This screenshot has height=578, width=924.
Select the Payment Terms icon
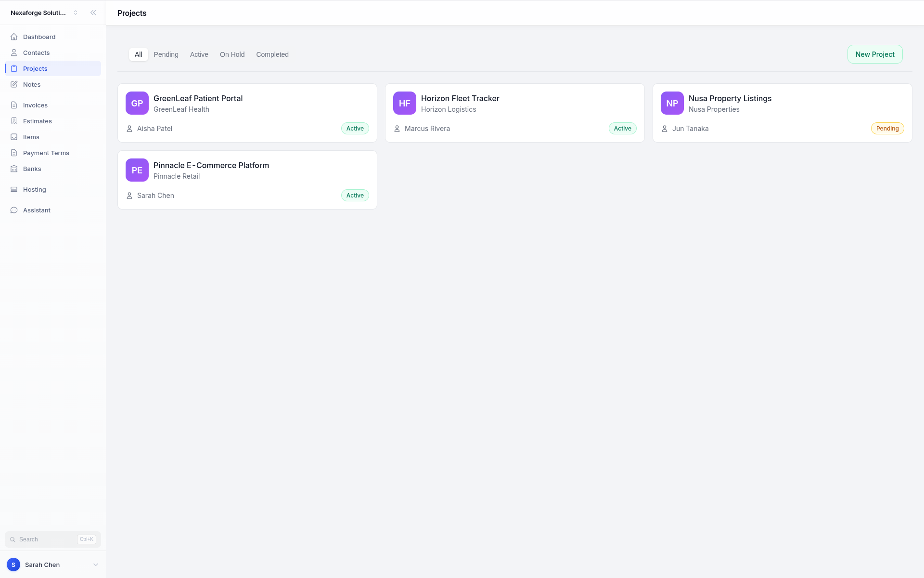coord(14,153)
